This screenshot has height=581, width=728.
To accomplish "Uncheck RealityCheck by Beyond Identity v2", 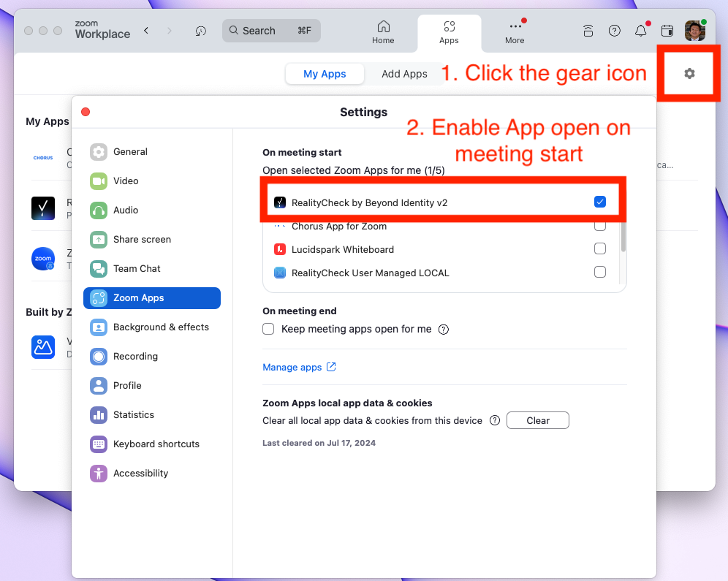I will tap(600, 202).
